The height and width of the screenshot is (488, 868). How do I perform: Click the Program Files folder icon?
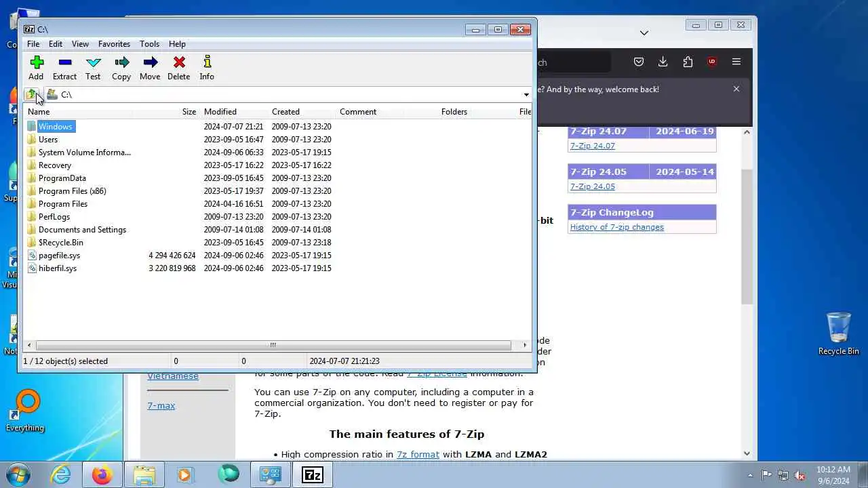click(32, 204)
